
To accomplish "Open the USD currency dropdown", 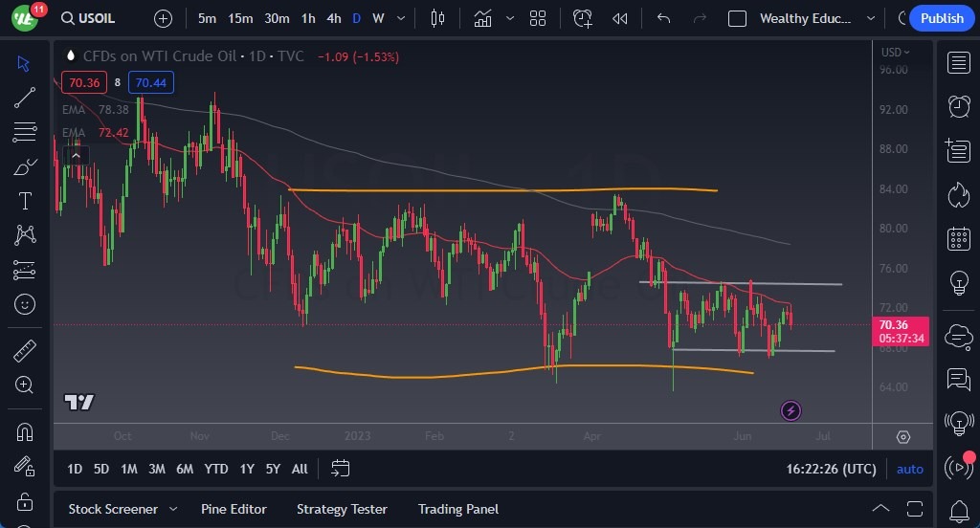I will [x=896, y=53].
